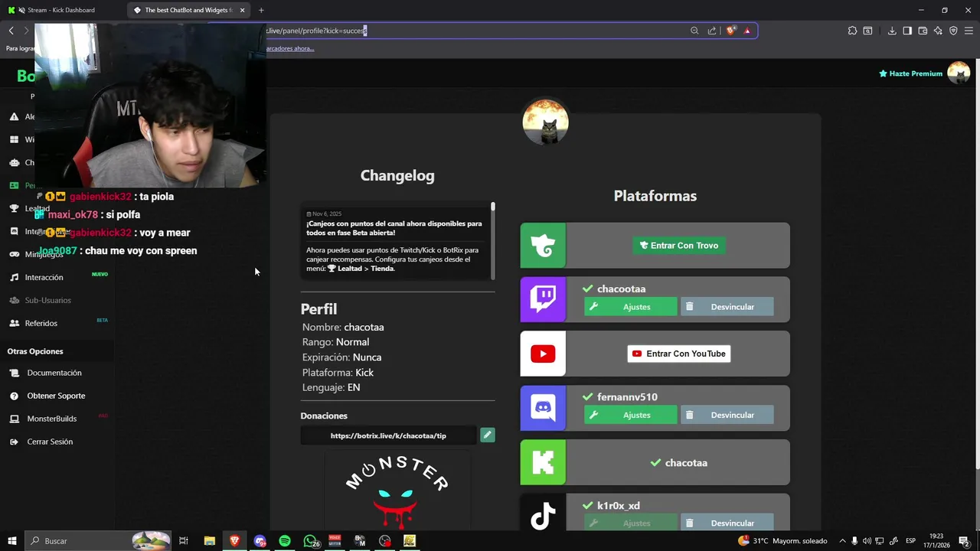Open Spotify from the taskbar
Screen dimensions: 980x551
(285, 541)
